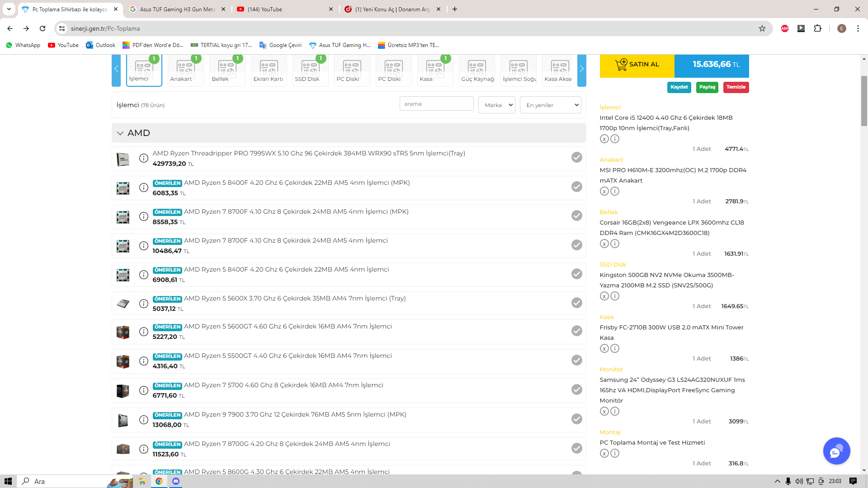
Task: Open the Chrome three-dot menu
Action: tap(858, 28)
